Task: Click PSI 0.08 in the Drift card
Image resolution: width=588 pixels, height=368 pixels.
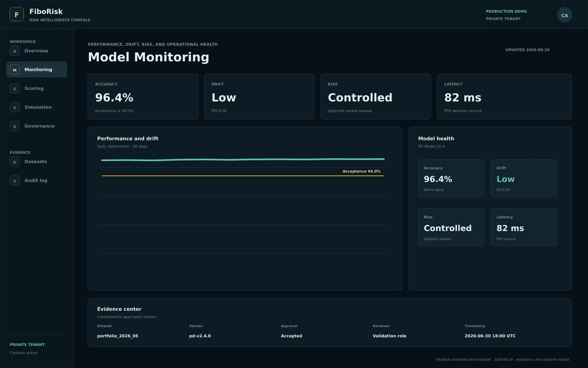Action: [219, 111]
